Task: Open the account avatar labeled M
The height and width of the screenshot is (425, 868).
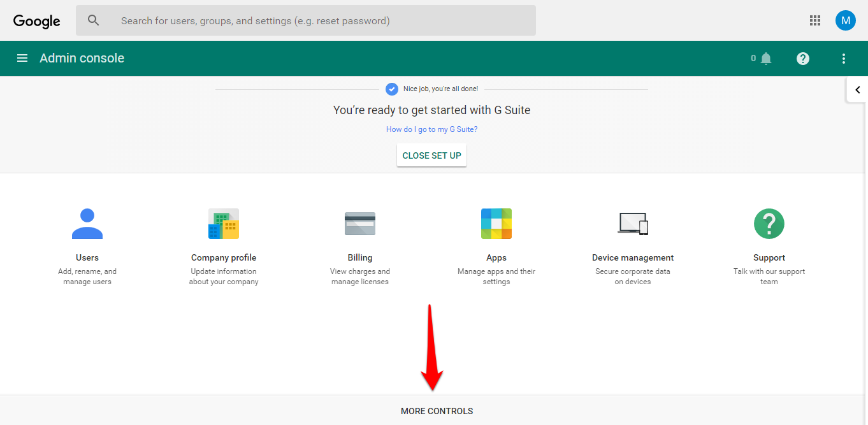Action: click(846, 20)
